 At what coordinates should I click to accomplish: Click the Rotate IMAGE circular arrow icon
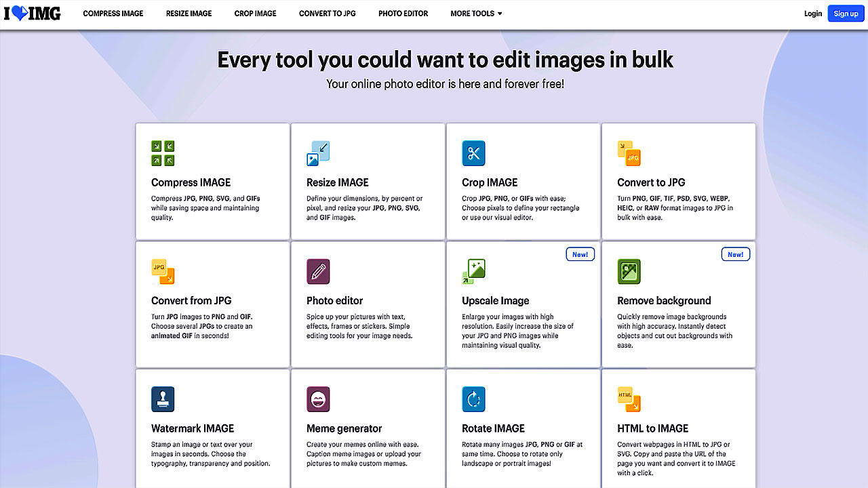[x=473, y=399]
